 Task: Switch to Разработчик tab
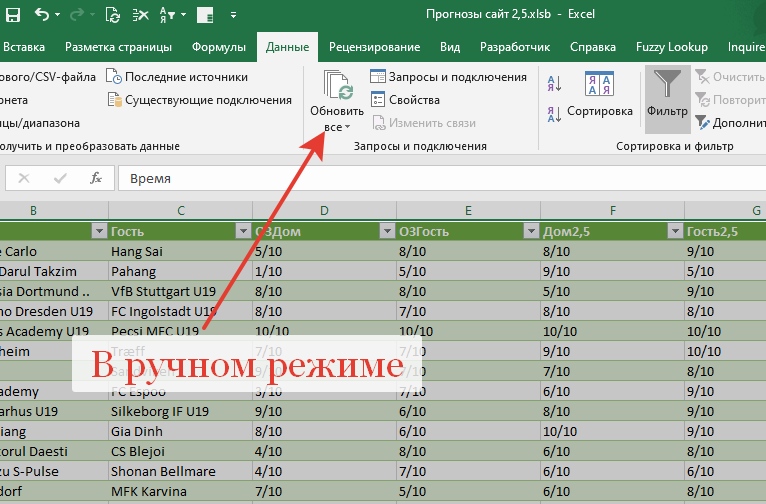point(515,47)
